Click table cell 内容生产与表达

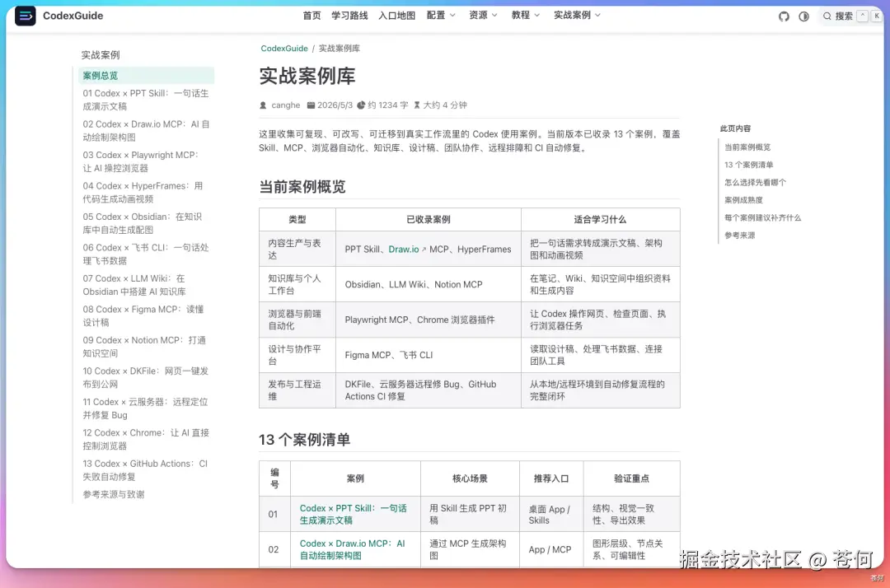[x=297, y=249]
